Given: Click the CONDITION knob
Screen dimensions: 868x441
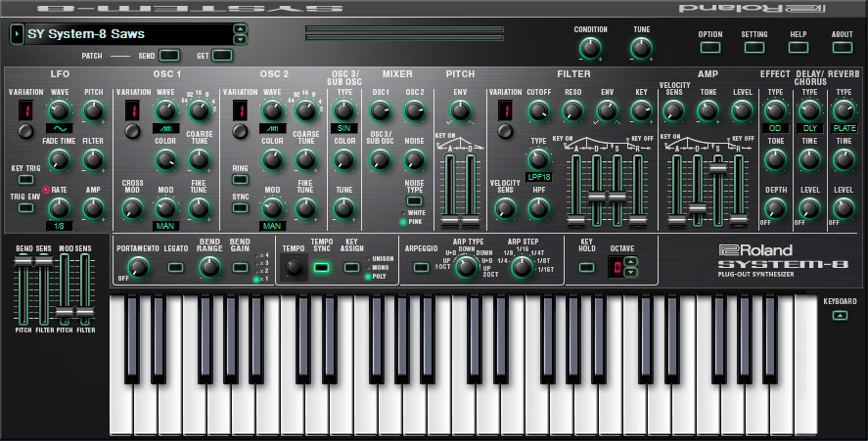Looking at the screenshot, I should point(590,48).
